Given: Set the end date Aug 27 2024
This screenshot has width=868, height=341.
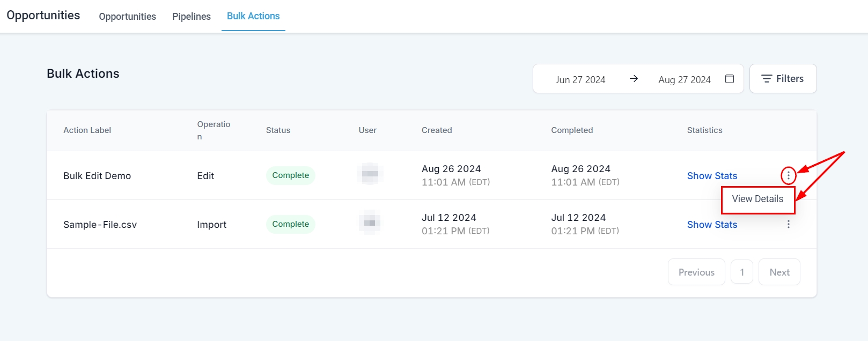Looking at the screenshot, I should (684, 80).
